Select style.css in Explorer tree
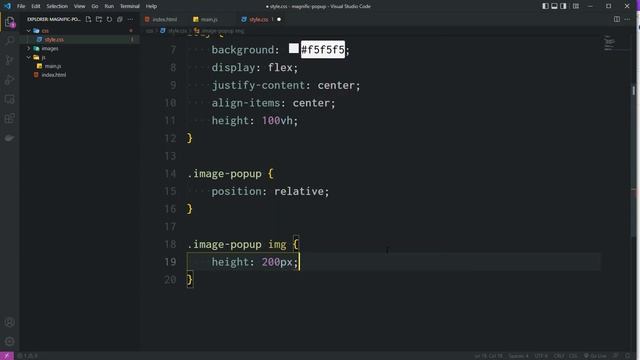 tap(80, 40)
